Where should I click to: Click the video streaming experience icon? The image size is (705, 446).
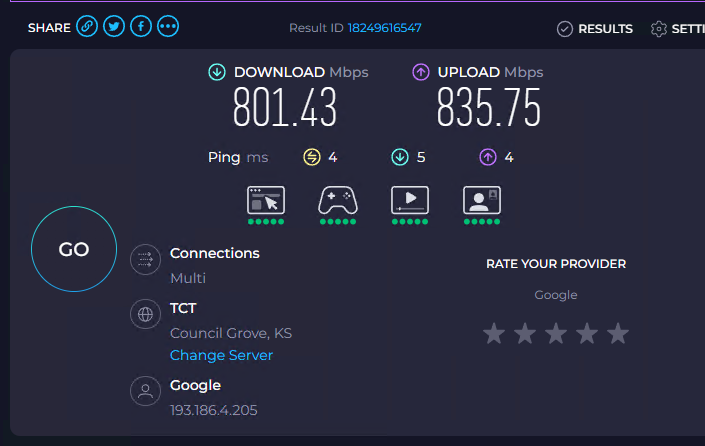click(410, 200)
